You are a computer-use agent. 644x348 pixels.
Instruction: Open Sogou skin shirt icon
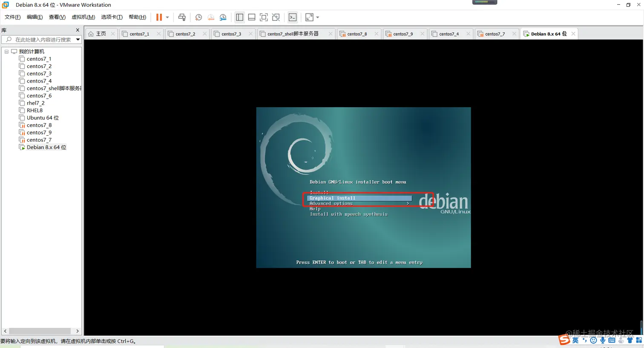(x=630, y=340)
